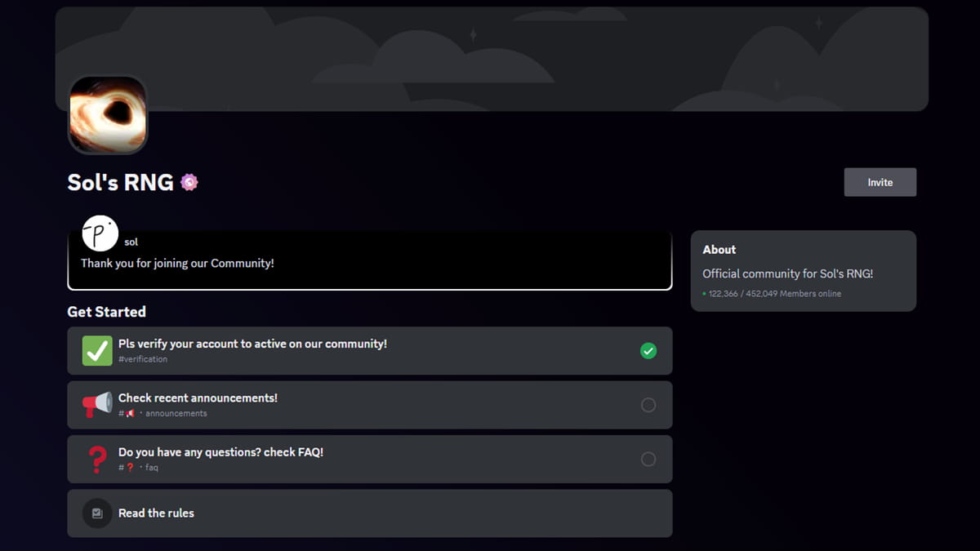
Task: Click the verified badge next to Sol's RNG
Action: tap(189, 181)
